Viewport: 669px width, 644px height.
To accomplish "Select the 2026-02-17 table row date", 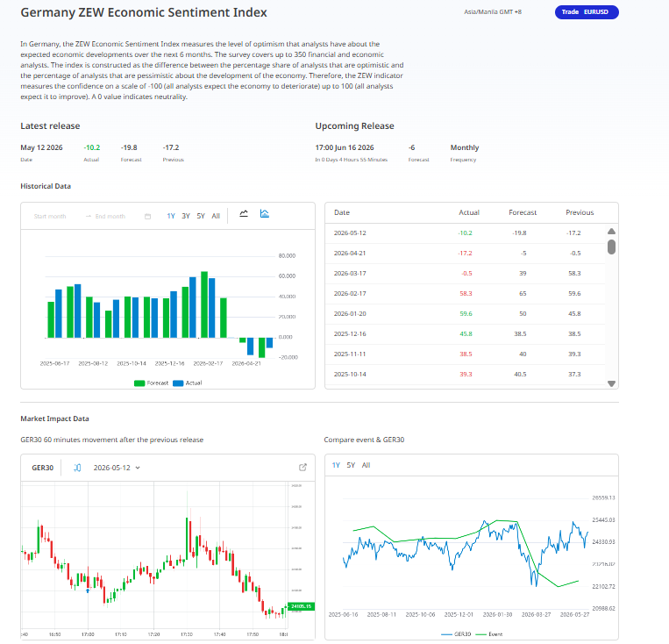I will tap(350, 293).
